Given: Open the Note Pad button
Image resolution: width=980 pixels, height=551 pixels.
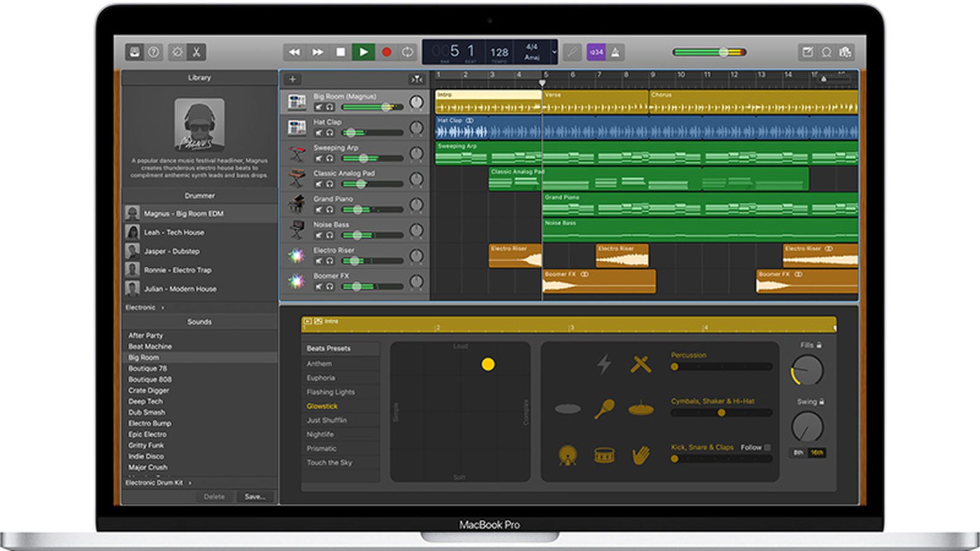Looking at the screenshot, I should tap(808, 52).
